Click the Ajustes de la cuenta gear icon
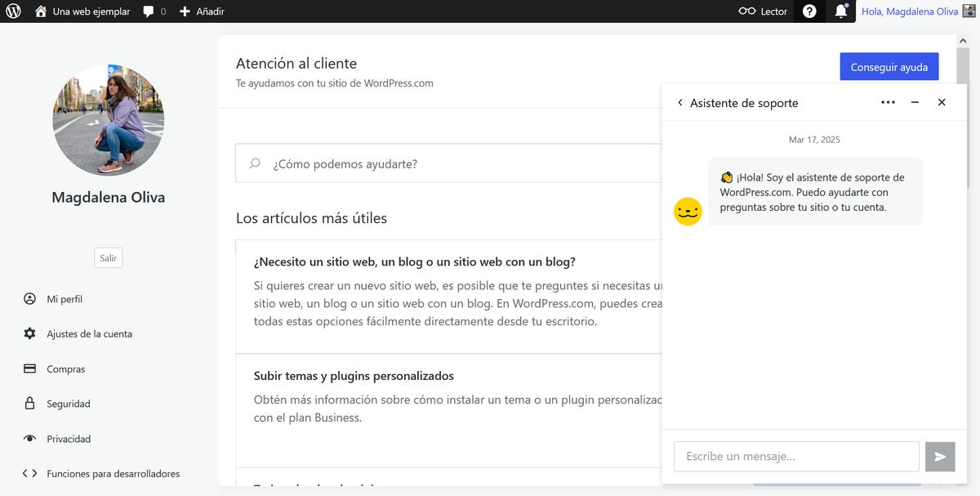980x496 pixels. coord(29,333)
